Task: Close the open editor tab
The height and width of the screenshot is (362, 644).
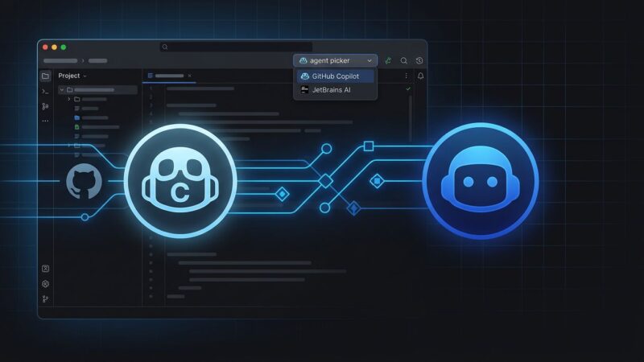Action: [189, 76]
